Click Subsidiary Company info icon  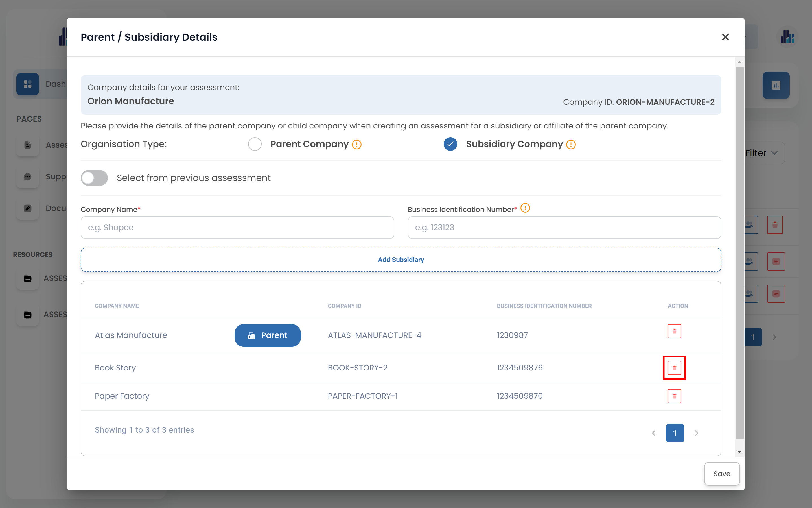tap(571, 145)
